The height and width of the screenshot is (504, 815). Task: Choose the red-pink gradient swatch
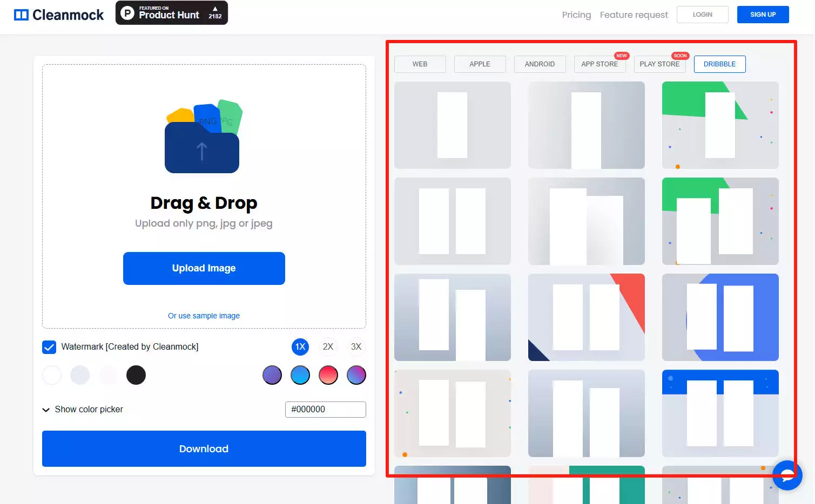click(328, 375)
